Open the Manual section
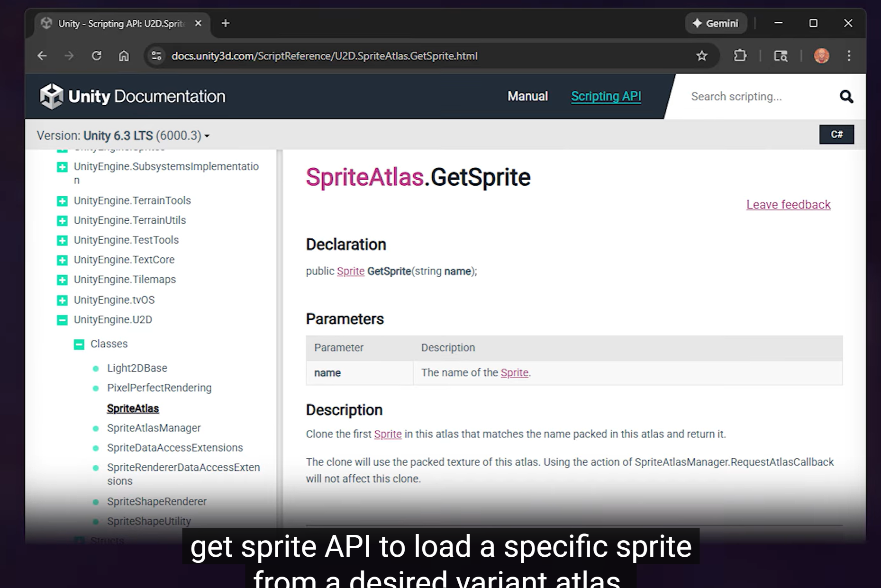This screenshot has height=588, width=881. point(527,96)
